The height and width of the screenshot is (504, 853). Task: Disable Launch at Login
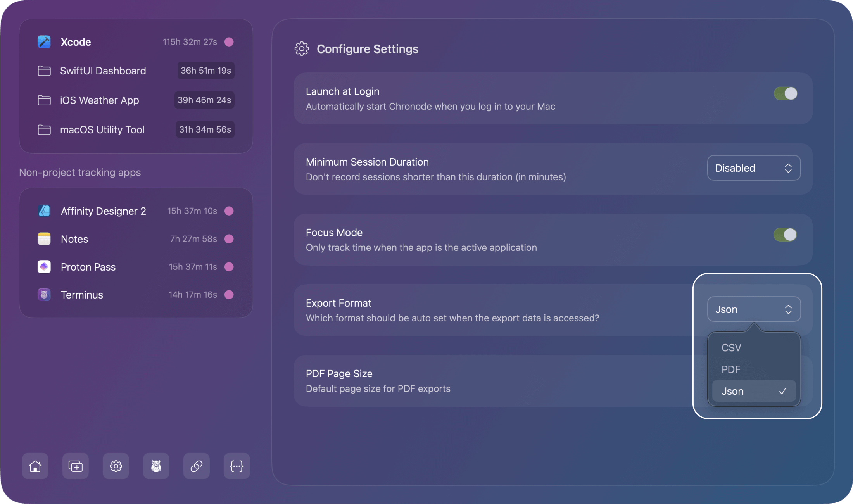(785, 93)
